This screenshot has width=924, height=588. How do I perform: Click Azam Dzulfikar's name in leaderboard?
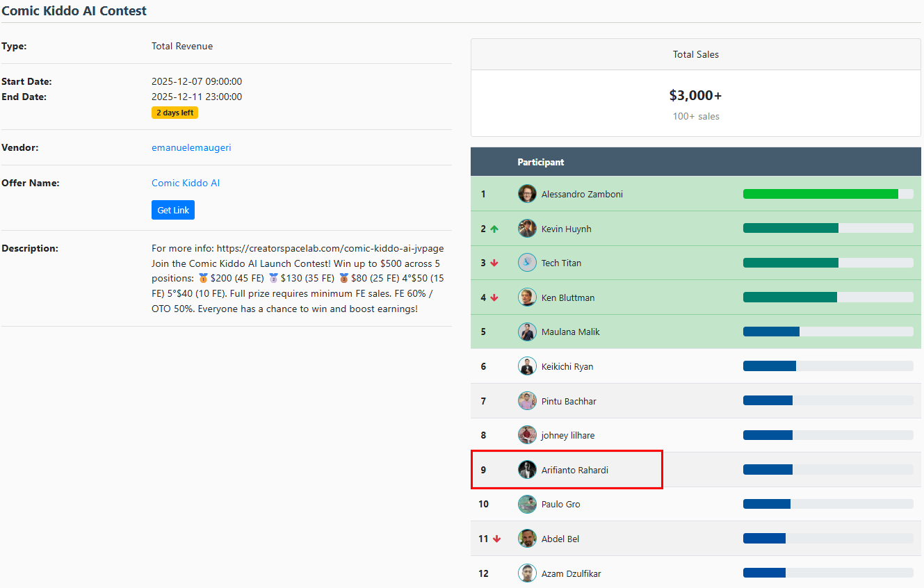point(571,573)
